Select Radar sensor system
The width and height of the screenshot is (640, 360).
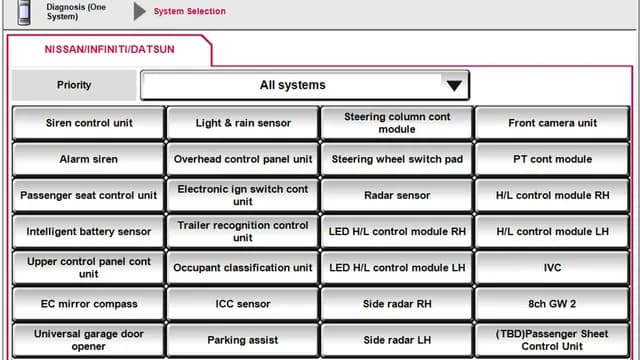tap(397, 196)
